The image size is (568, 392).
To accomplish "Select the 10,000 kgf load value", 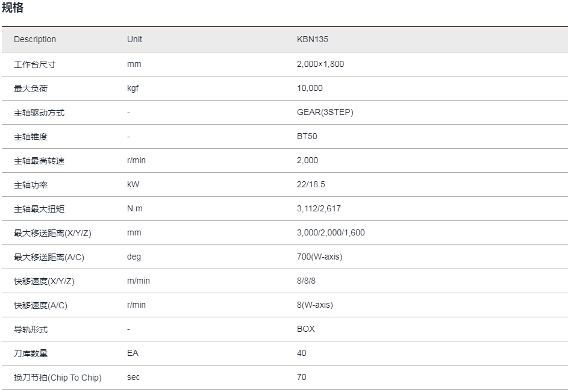I will tap(310, 88).
